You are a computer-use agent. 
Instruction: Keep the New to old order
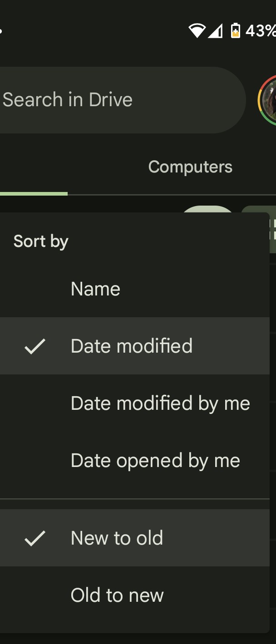coord(117,538)
